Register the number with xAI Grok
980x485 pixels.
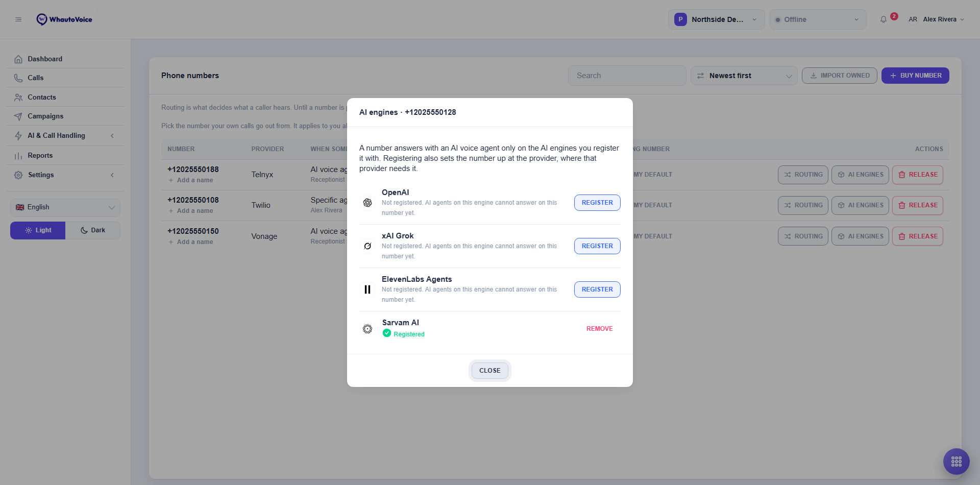597,246
